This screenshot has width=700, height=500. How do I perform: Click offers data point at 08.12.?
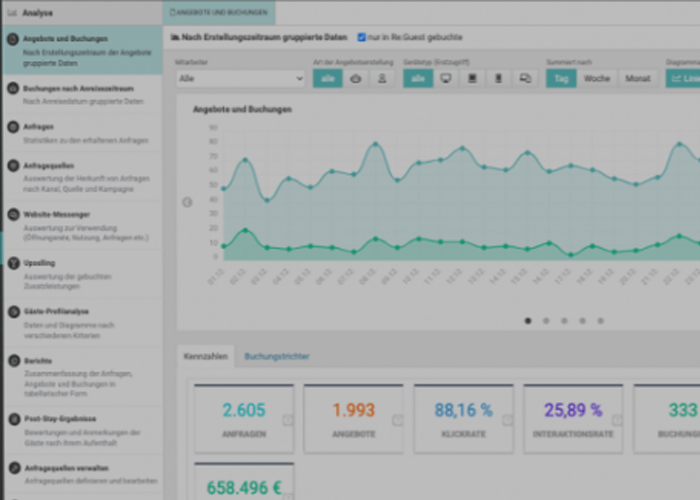tap(375, 144)
